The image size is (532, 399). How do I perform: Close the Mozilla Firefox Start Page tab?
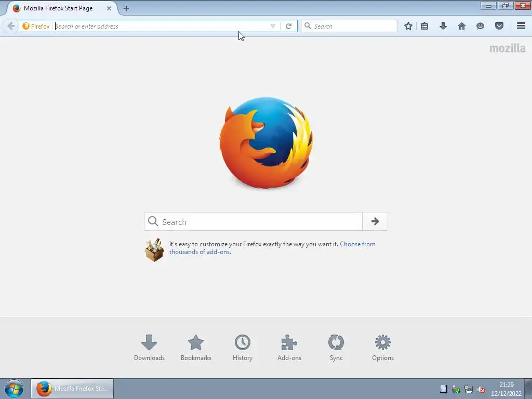(109, 8)
